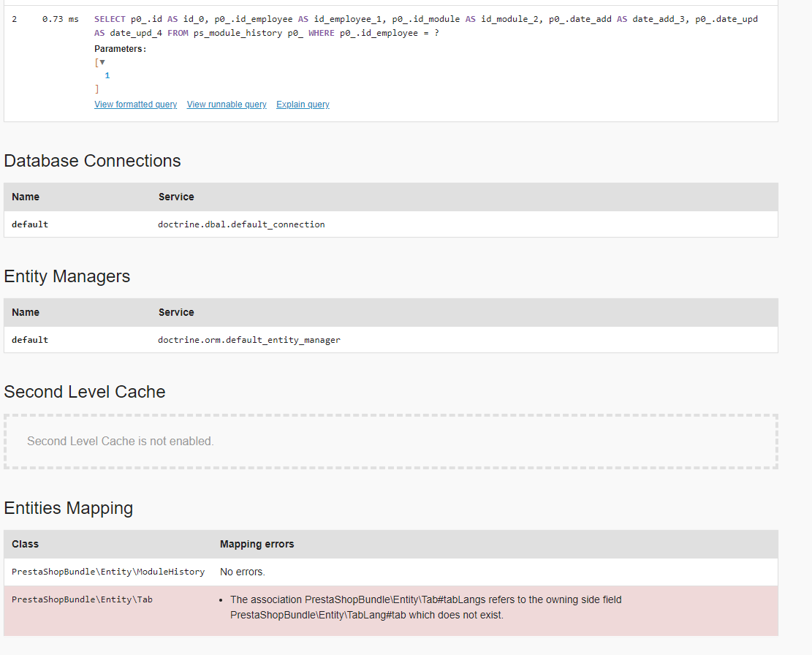Click the Explain query link
The height and width of the screenshot is (655, 812).
303,105
